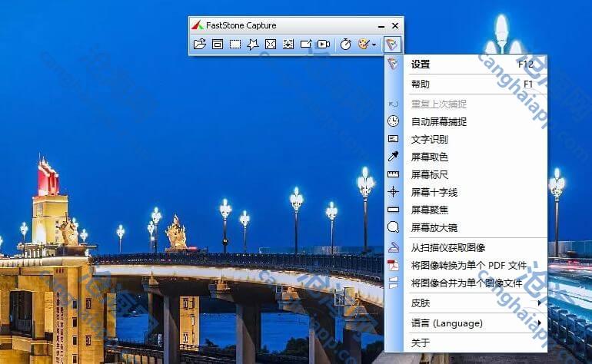Select Capture Scrolling Window tool
This screenshot has height=364, width=592.
click(288, 45)
